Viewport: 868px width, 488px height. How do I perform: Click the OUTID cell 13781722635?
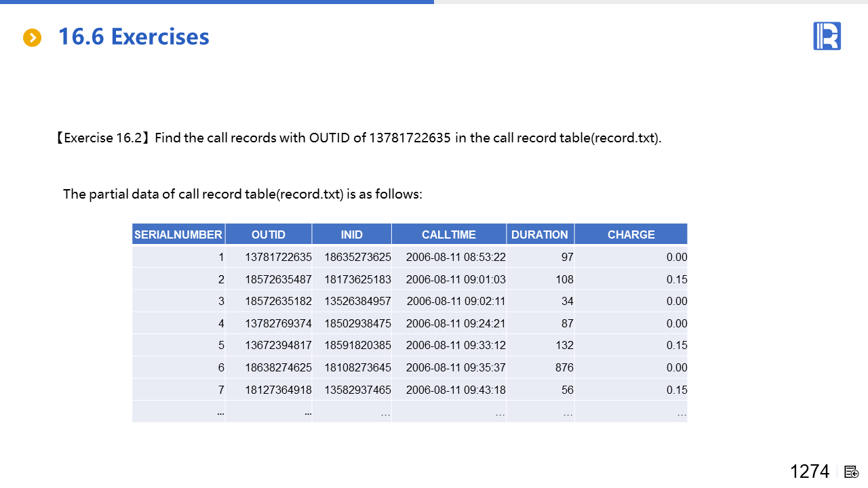278,258
